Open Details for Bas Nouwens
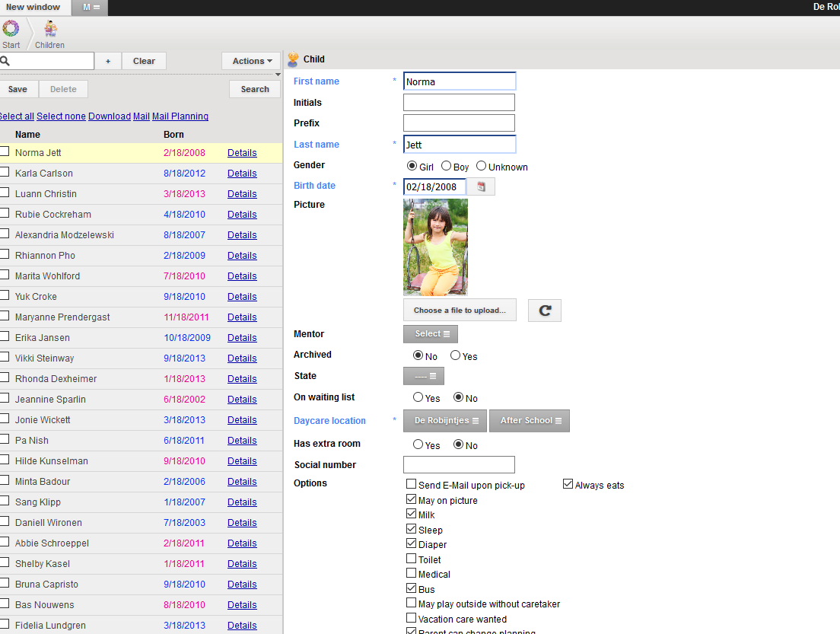Viewport: 840px width, 634px height. (242, 605)
